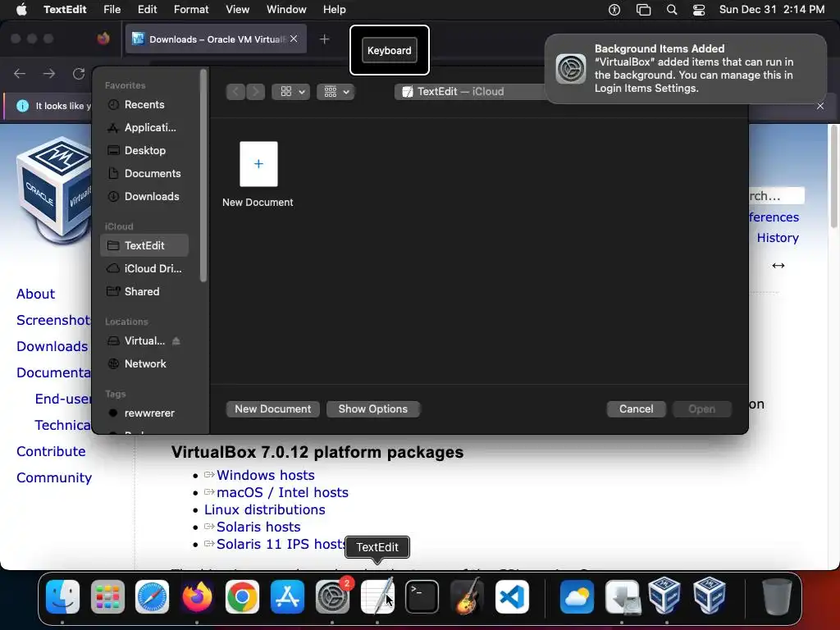Open the Format menu
This screenshot has width=840, height=630.
[x=191, y=9]
